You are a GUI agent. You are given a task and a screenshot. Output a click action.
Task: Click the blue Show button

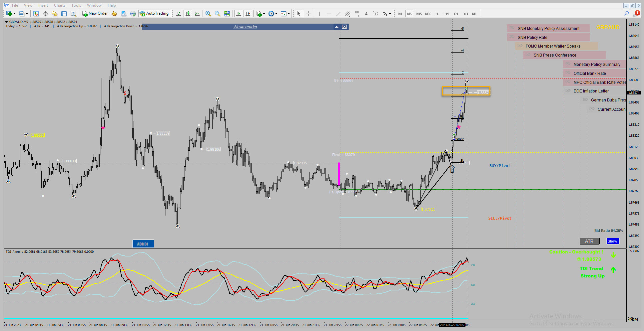612,241
